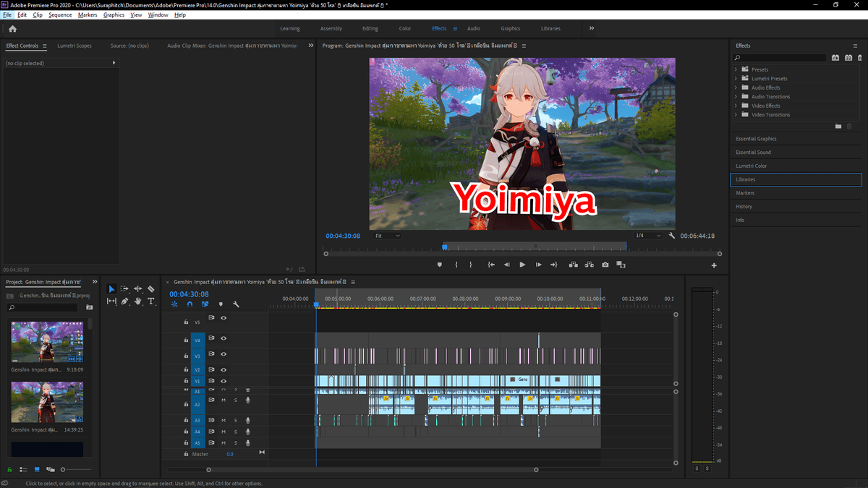Switch to the Lumetri Scopes tab
Image resolution: width=868 pixels, height=488 pixels.
[75, 46]
